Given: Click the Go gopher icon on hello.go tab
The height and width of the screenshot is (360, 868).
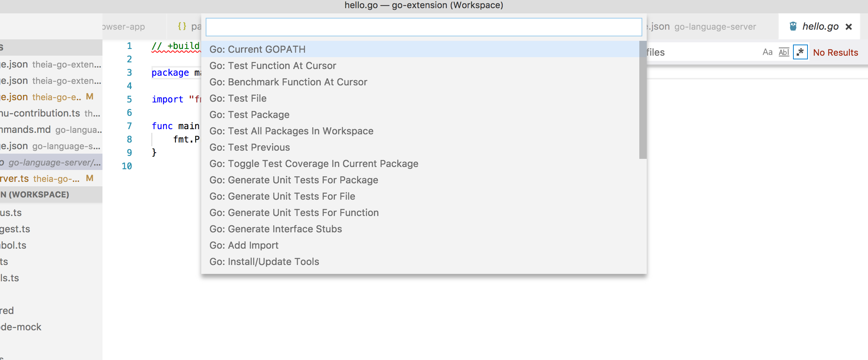Looking at the screenshot, I should [793, 26].
